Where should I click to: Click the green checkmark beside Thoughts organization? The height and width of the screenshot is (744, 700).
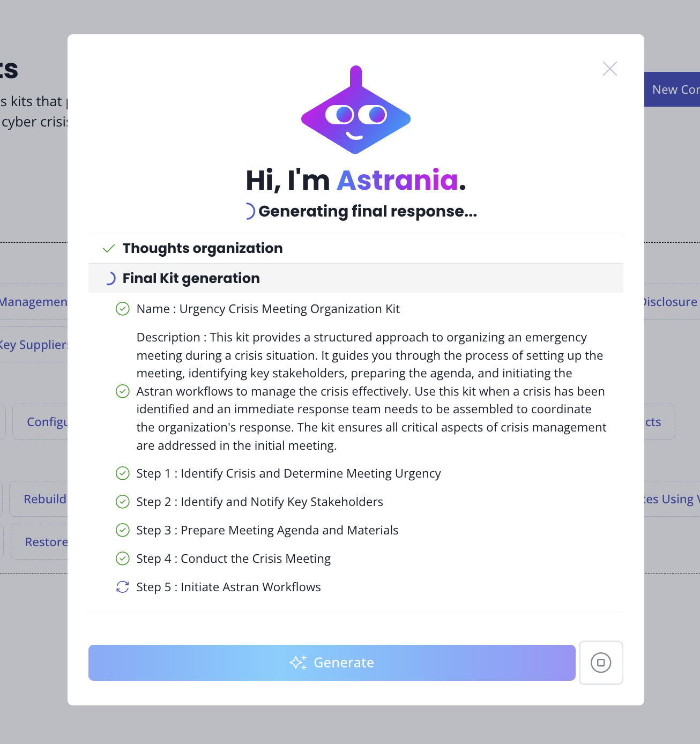(109, 249)
